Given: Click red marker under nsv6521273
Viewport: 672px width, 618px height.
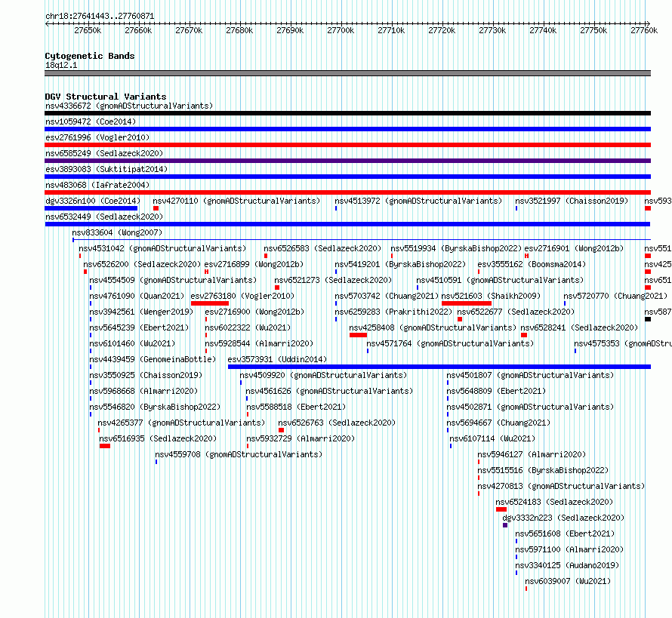Looking at the screenshot, I should coord(277,287).
